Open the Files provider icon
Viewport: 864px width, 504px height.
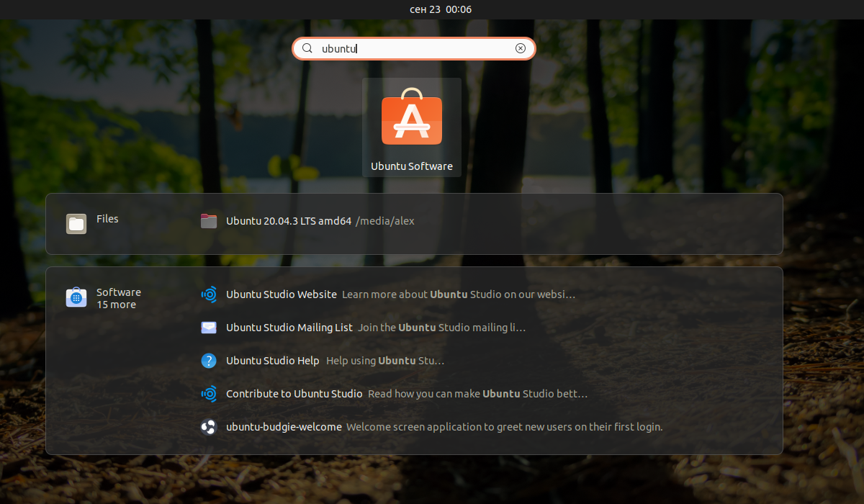click(x=76, y=224)
